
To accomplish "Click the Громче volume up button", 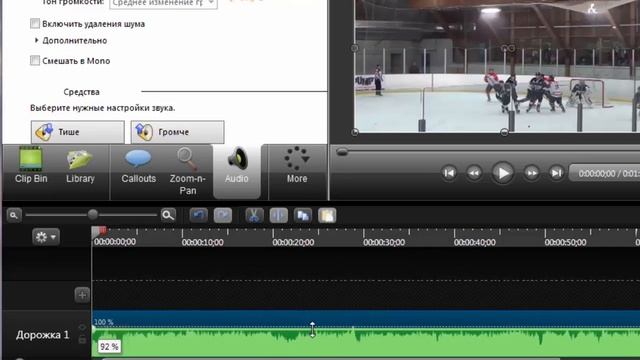I will (x=177, y=132).
